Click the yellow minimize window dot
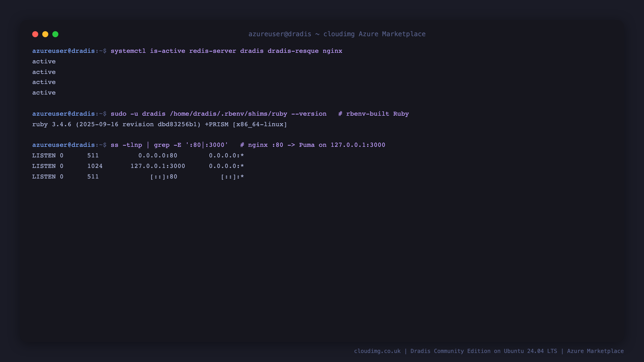 coord(45,34)
